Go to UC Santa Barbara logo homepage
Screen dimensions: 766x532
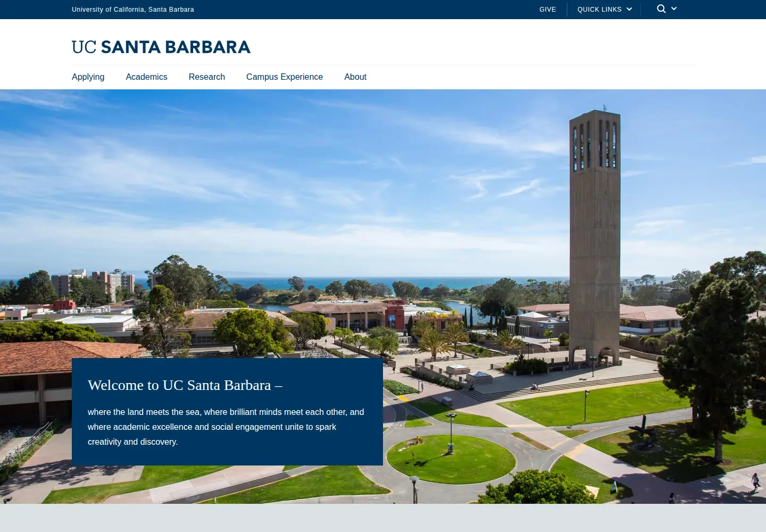click(x=161, y=47)
